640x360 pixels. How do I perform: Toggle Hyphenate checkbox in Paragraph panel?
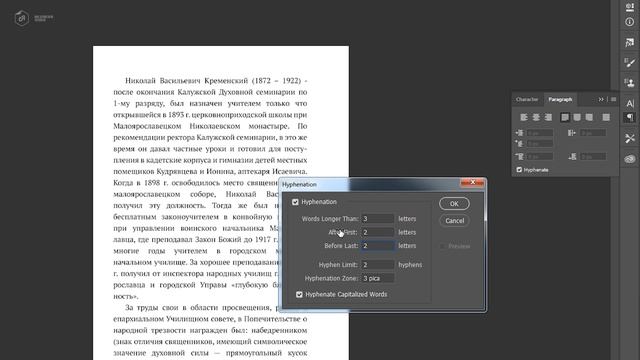pyautogui.click(x=519, y=170)
